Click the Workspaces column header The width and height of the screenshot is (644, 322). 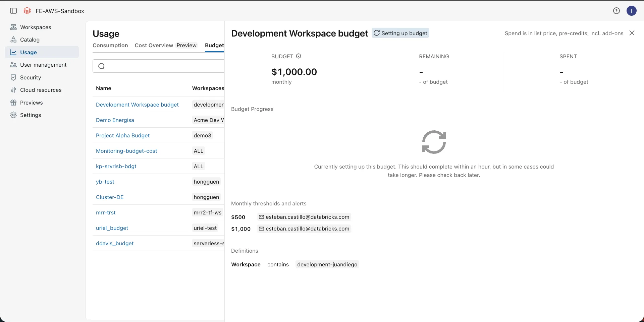click(208, 88)
